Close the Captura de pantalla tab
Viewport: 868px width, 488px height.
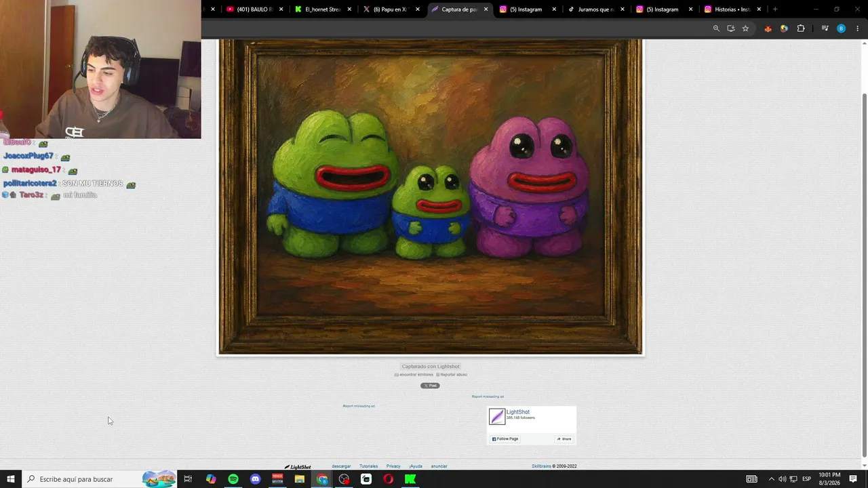coord(486,9)
